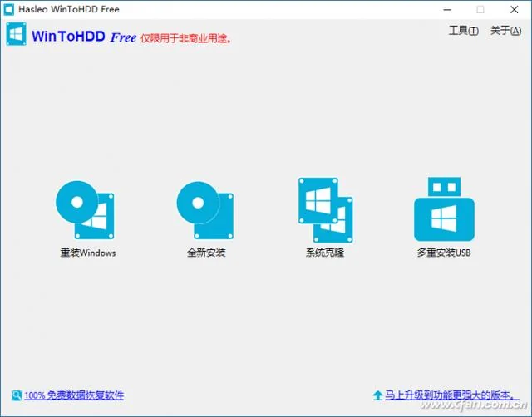Click the red 仅限用于非商业用途 notice text

coord(186,38)
